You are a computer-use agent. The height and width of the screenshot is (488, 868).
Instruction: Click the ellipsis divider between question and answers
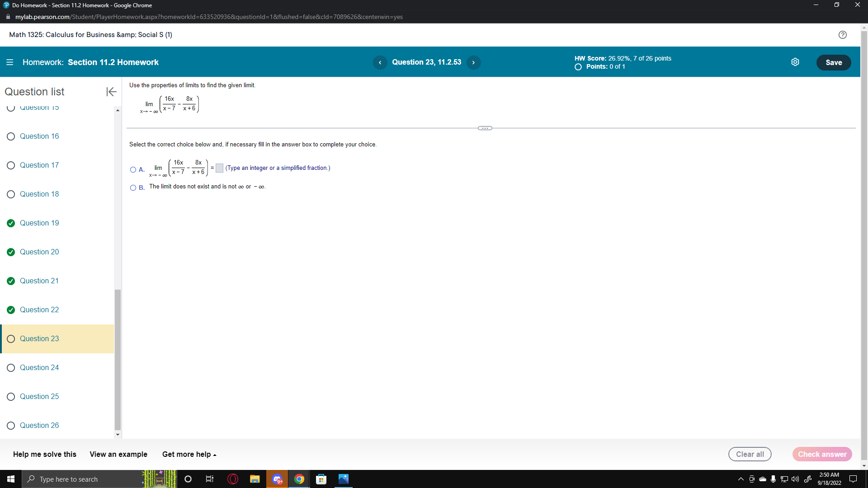[x=484, y=128]
